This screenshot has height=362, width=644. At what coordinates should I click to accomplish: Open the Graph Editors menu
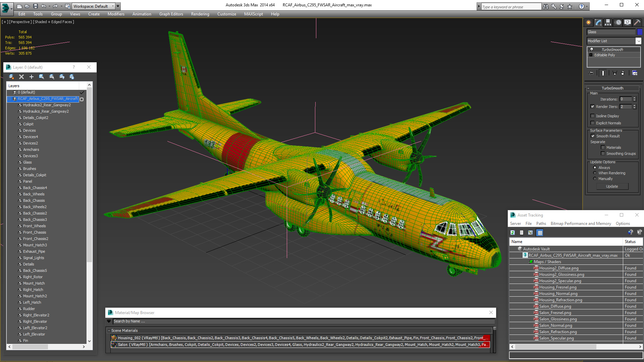coord(171,14)
